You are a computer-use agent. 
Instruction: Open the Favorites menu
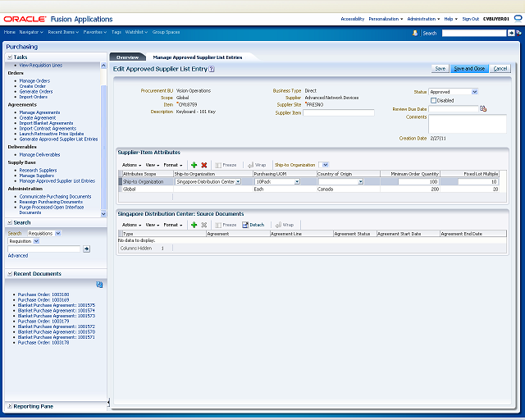click(95, 32)
